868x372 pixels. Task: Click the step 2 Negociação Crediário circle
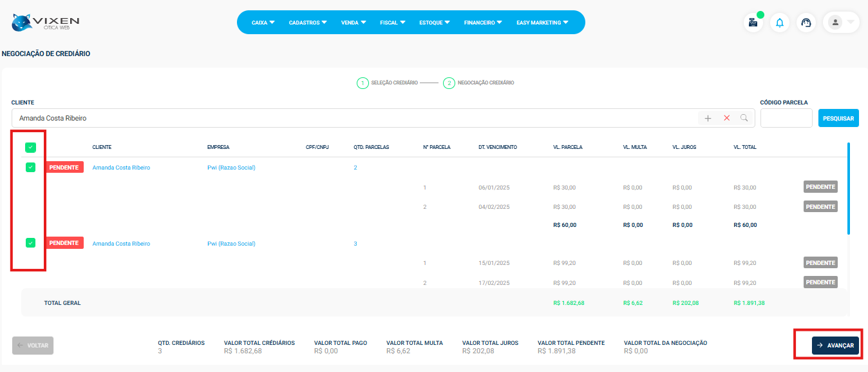pyautogui.click(x=449, y=83)
